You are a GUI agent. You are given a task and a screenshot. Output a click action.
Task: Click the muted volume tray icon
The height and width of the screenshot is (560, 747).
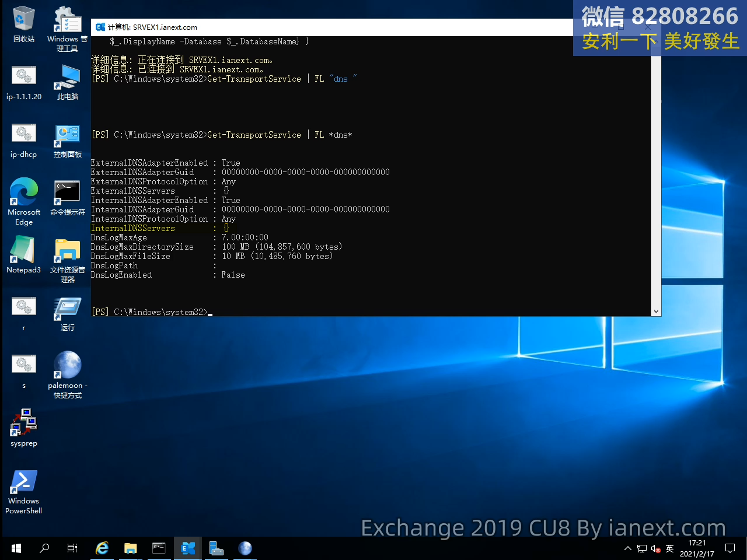coord(655,548)
